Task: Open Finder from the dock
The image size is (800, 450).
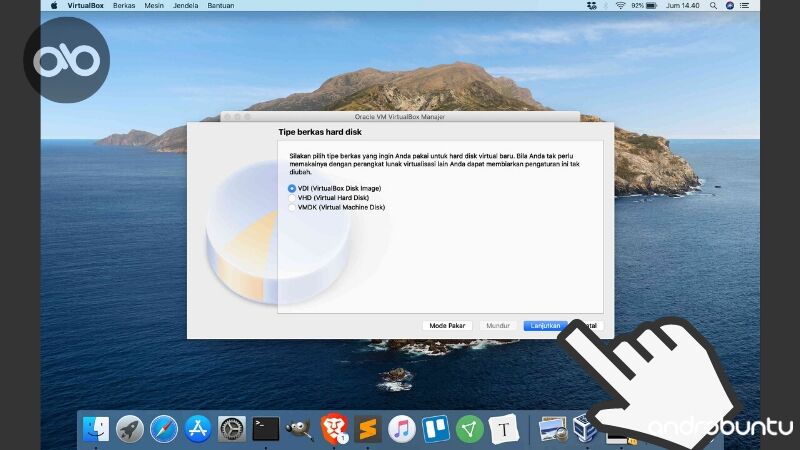Action: coord(96,429)
